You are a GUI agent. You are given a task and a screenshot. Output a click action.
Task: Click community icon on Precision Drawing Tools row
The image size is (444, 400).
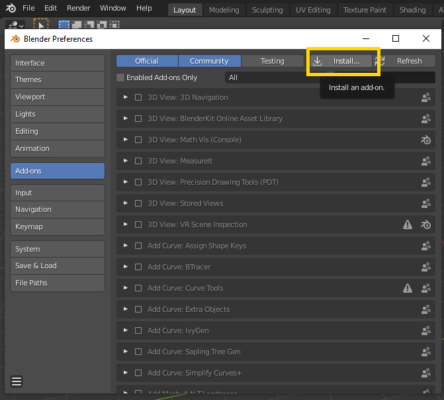pos(426,182)
